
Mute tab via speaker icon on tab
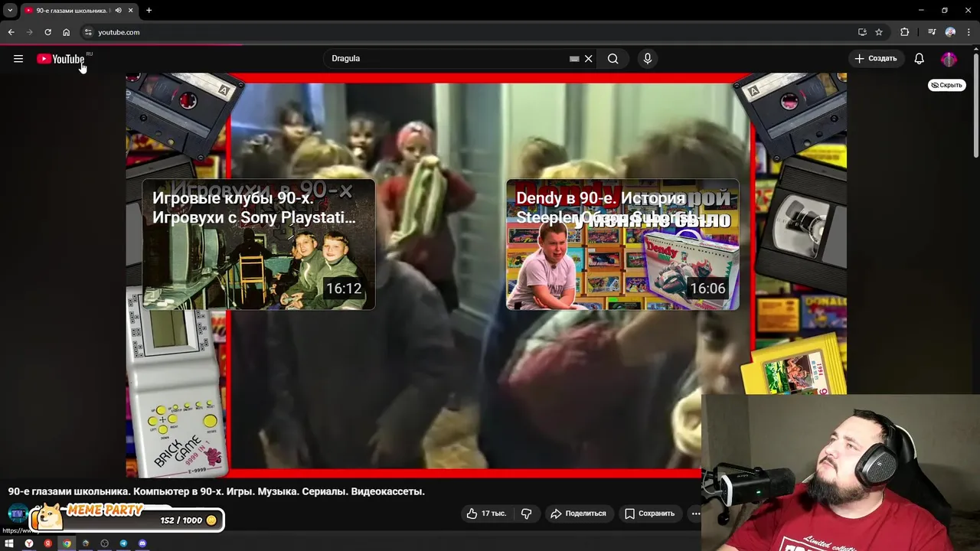tap(118, 10)
